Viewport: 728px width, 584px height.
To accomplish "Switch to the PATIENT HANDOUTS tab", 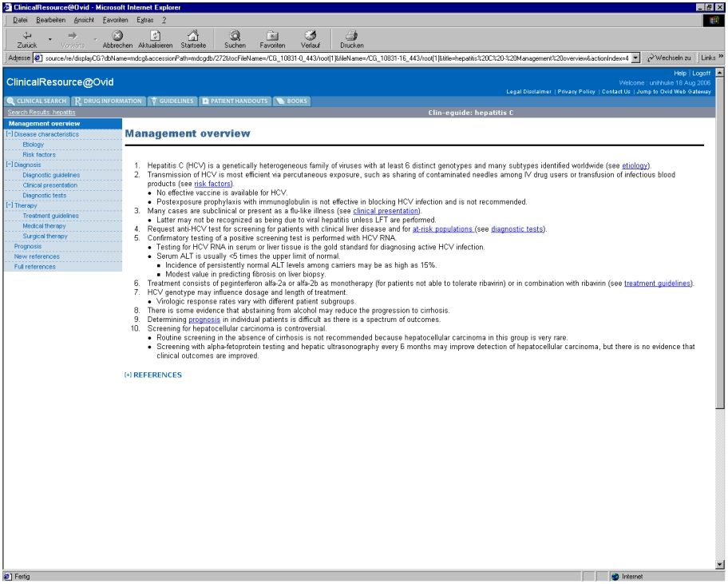I will [x=235, y=101].
